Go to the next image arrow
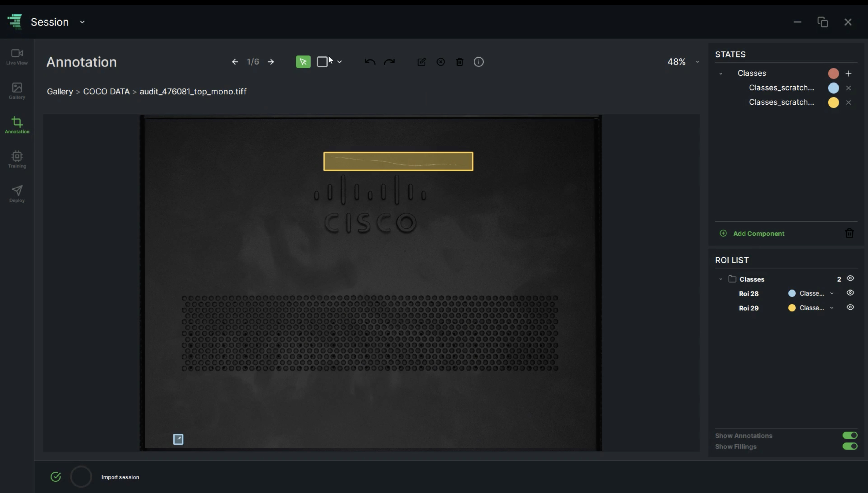The height and width of the screenshot is (493, 868). 271,62
